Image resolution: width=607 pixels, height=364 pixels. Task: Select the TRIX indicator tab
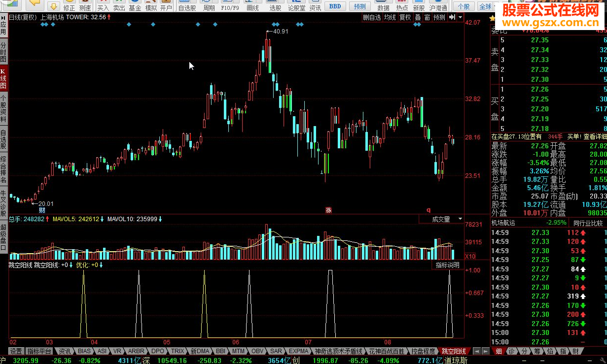pyautogui.click(x=177, y=351)
